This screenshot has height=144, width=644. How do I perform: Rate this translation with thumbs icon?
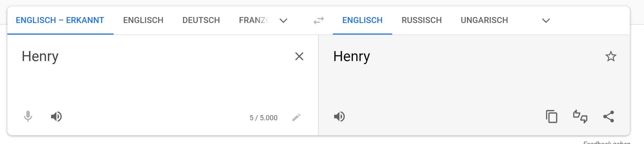tap(580, 117)
